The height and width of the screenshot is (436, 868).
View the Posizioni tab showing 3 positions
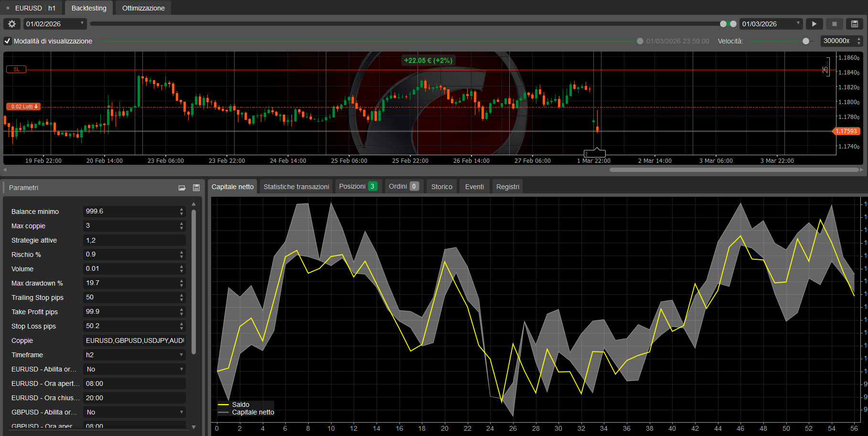coord(358,186)
